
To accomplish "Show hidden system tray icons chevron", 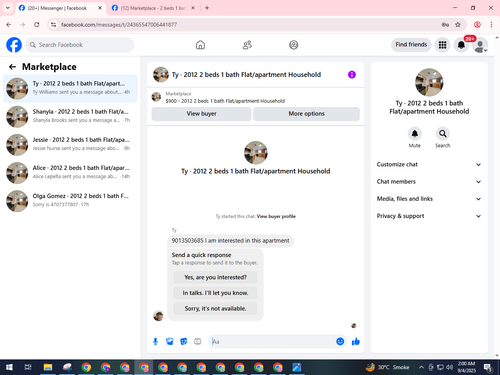I will pos(421,367).
